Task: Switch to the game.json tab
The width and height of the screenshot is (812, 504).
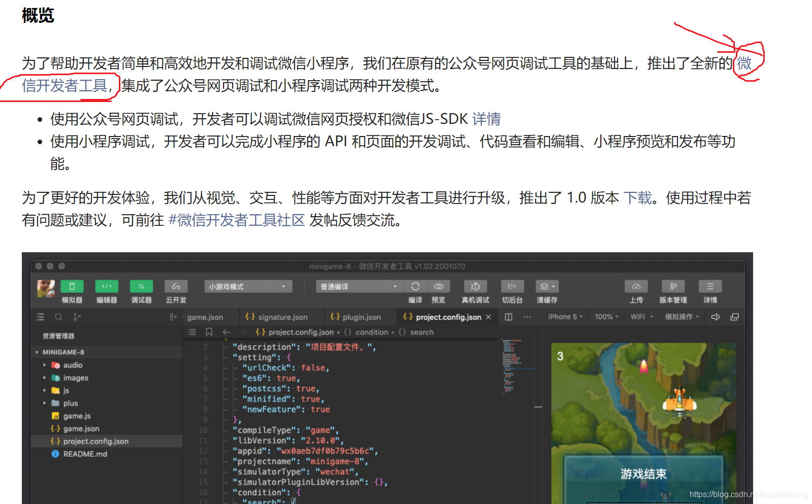Action: 205,317
